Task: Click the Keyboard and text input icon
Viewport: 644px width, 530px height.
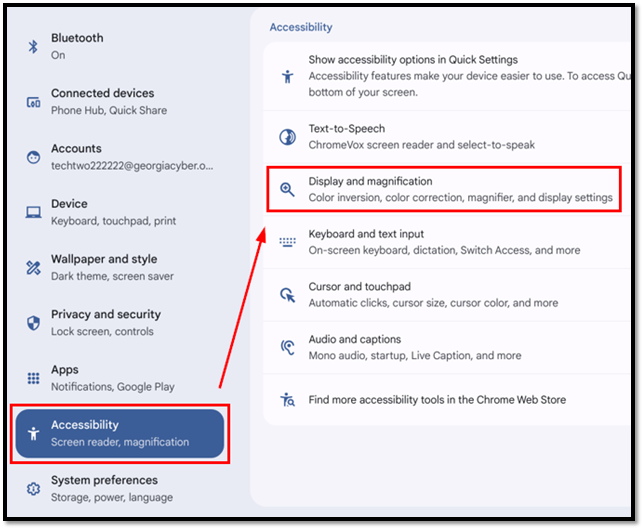Action: [x=288, y=242]
